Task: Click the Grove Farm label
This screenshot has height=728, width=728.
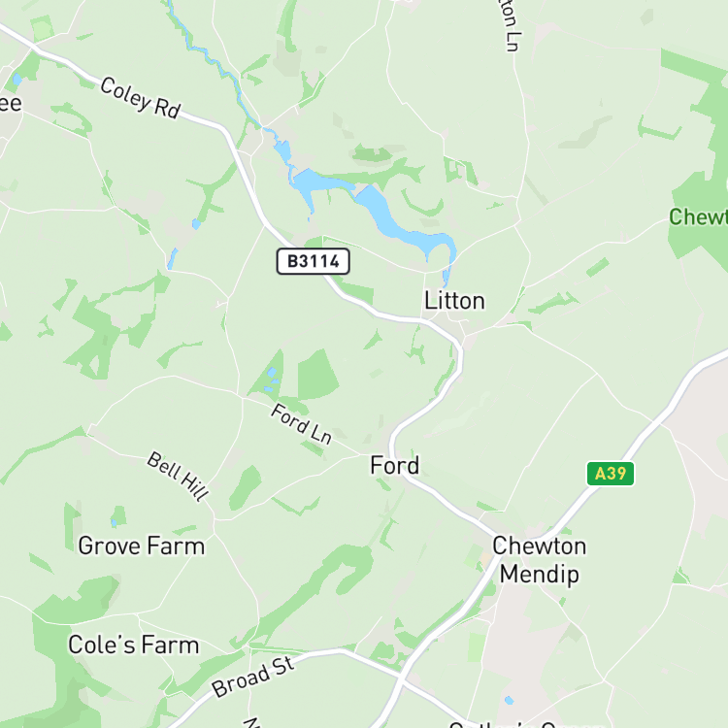Action: [x=142, y=546]
